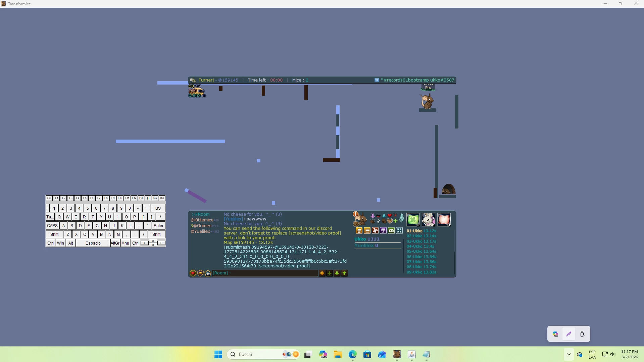Select record row 01-Ukko 13.12s
The width and height of the screenshot is (644, 362).
[x=422, y=231]
